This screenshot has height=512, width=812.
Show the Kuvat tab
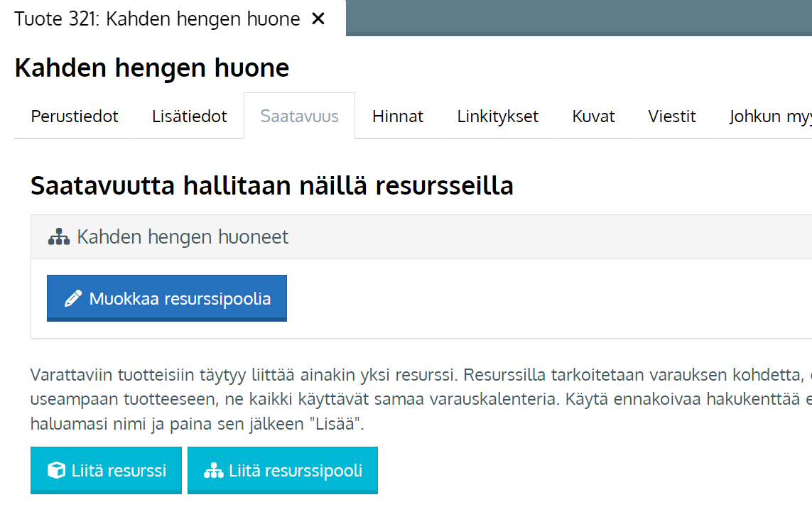593,116
